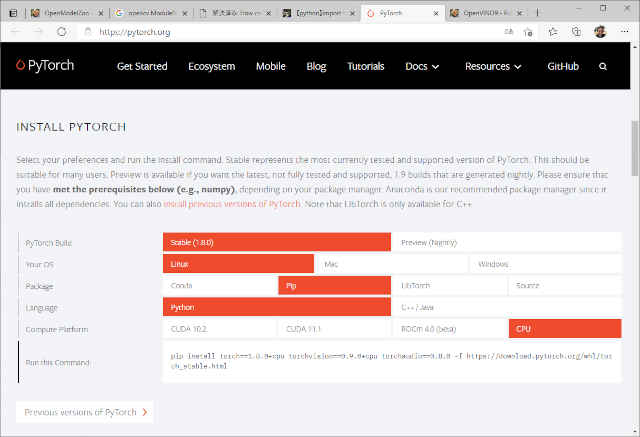Expand the Resources dropdown menu
Viewport: 640px width, 437px height.
point(493,67)
